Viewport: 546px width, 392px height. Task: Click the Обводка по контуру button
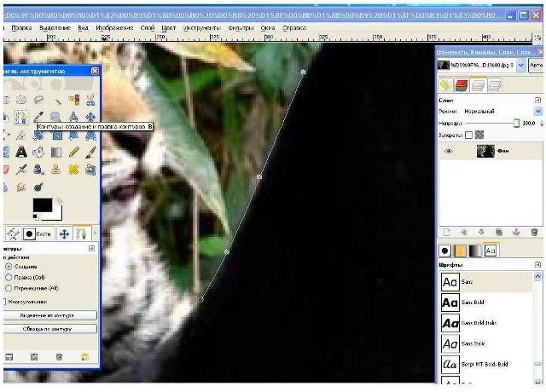(x=49, y=327)
